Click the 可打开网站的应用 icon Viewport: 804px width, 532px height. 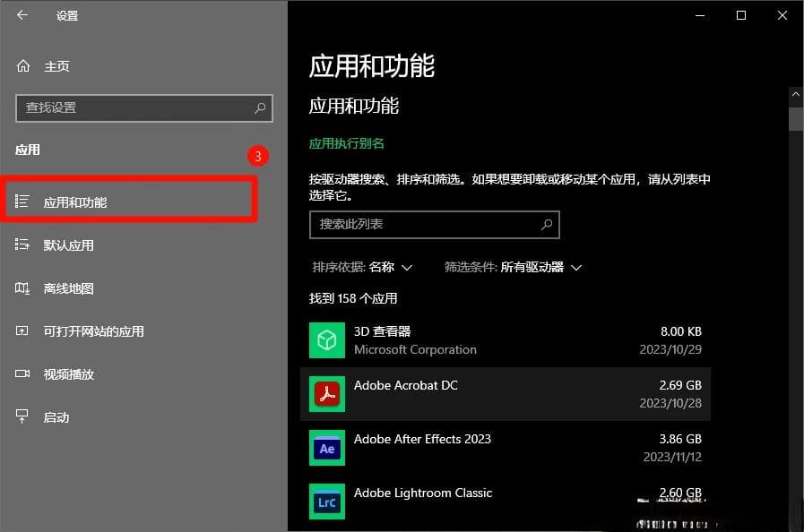coord(22,330)
